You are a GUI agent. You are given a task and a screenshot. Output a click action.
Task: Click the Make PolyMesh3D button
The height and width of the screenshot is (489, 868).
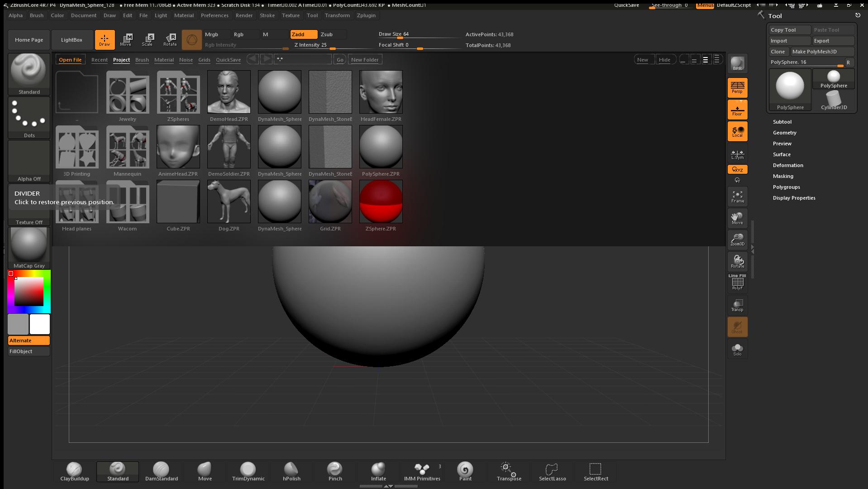[822, 51]
